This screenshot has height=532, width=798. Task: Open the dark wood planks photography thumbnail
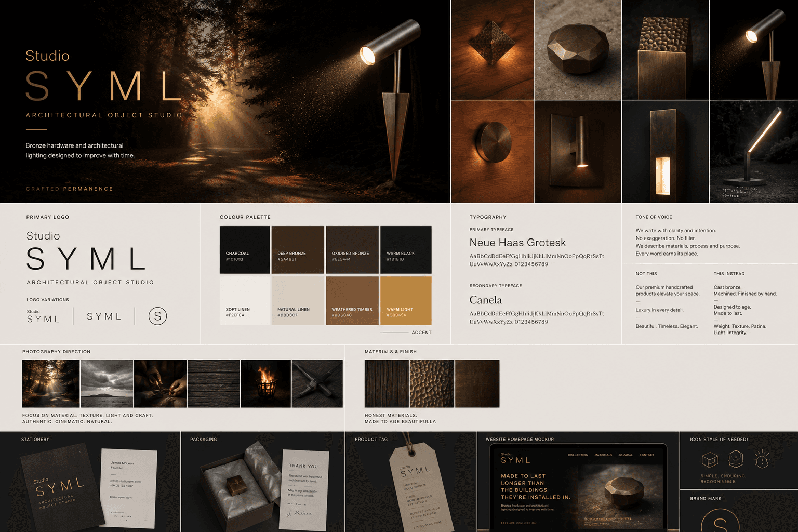(214, 383)
